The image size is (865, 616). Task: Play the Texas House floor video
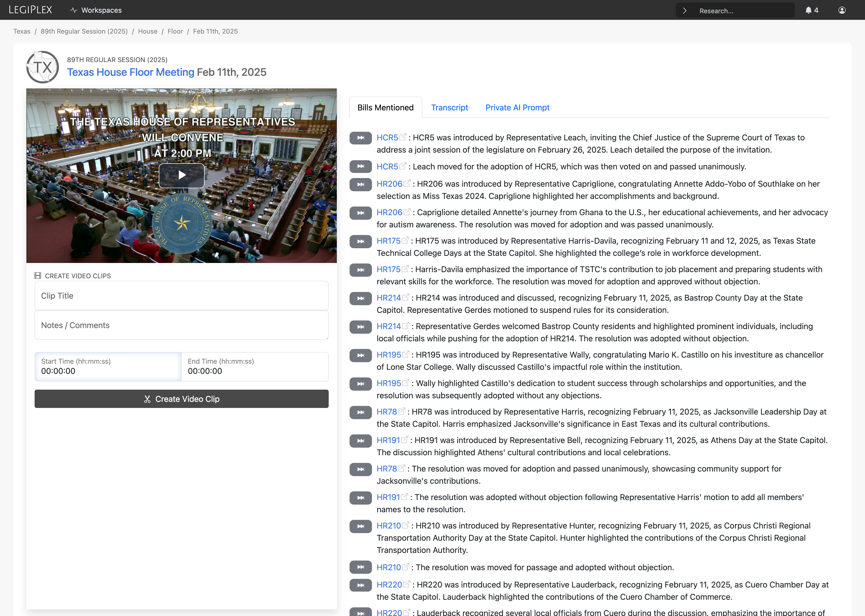point(181,175)
